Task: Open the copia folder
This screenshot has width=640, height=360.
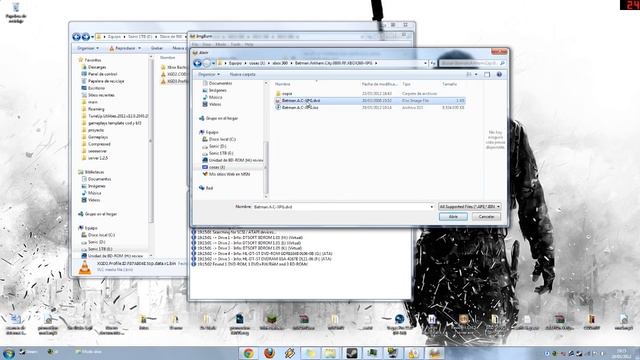Action: (x=287, y=93)
